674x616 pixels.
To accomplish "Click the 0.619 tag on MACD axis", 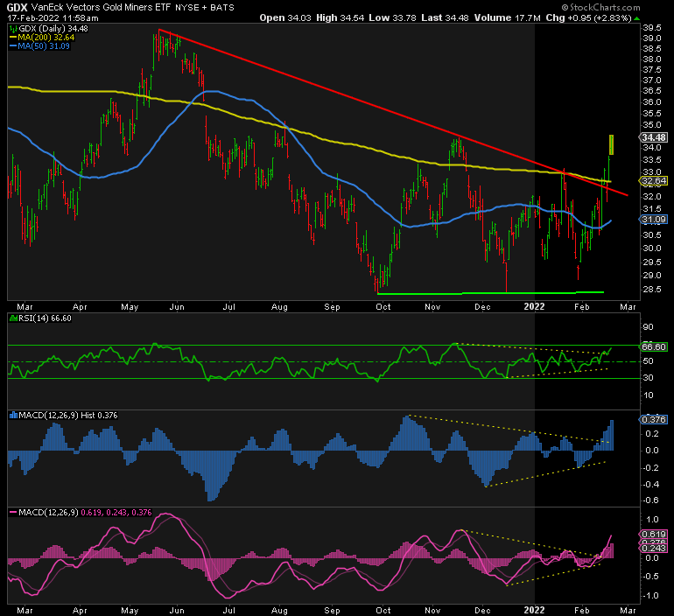I will tap(653, 535).
